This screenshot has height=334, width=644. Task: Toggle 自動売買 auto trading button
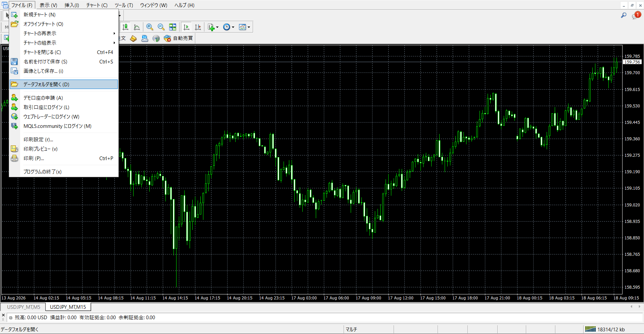point(178,38)
